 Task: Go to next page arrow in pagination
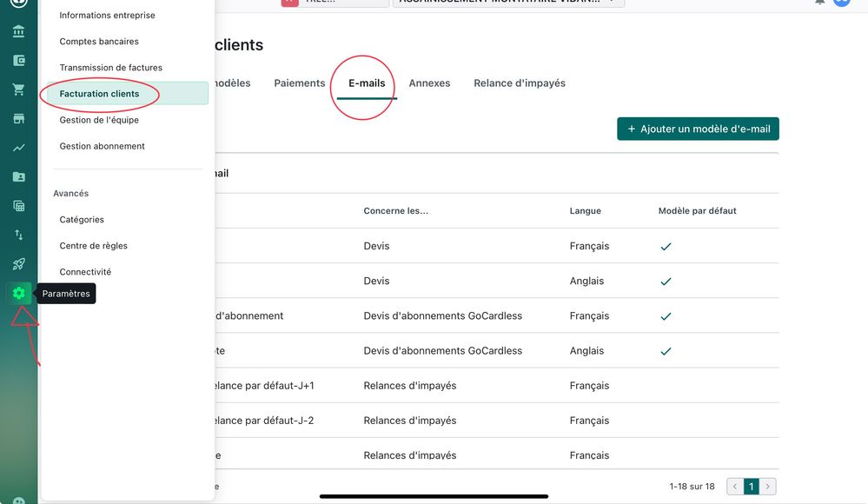pos(768,487)
